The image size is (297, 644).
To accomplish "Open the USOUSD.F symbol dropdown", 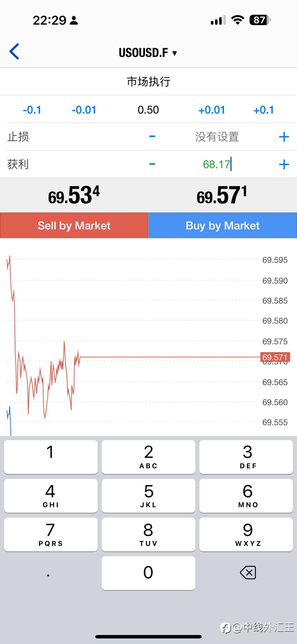I will pos(148,53).
